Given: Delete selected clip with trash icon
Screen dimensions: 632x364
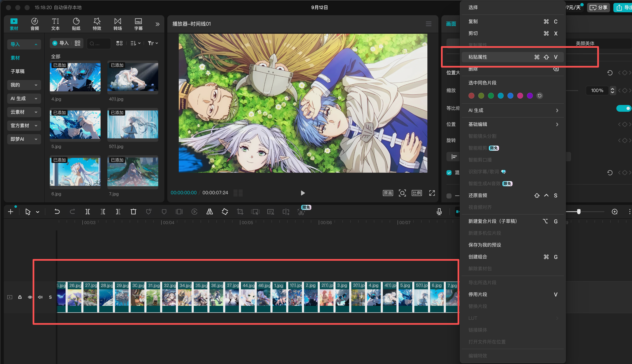Looking at the screenshot, I should pos(133,212).
